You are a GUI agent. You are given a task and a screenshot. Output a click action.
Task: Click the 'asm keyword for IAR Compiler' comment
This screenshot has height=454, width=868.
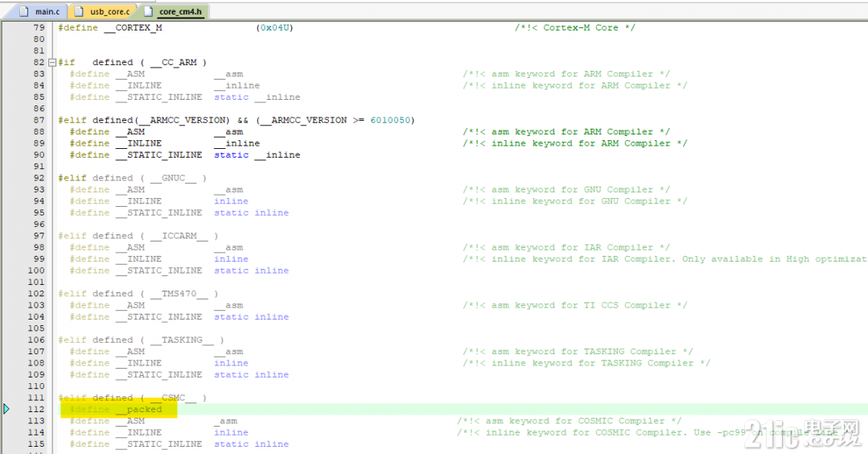tap(566, 247)
